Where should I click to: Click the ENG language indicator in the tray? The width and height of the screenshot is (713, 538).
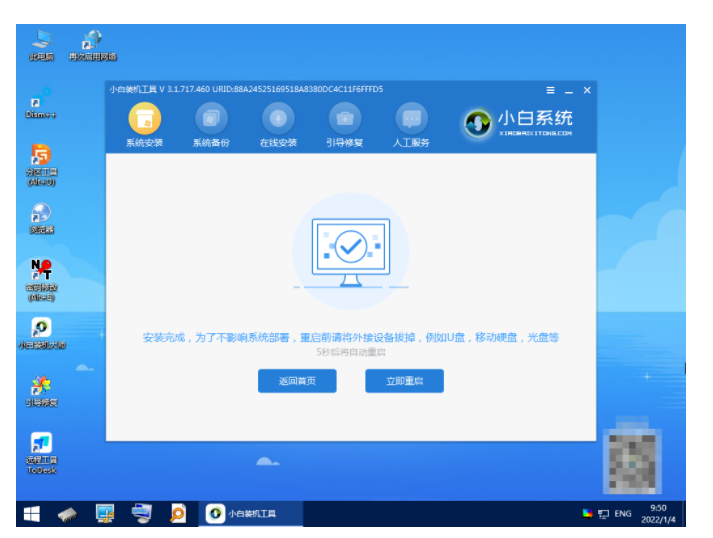622,514
